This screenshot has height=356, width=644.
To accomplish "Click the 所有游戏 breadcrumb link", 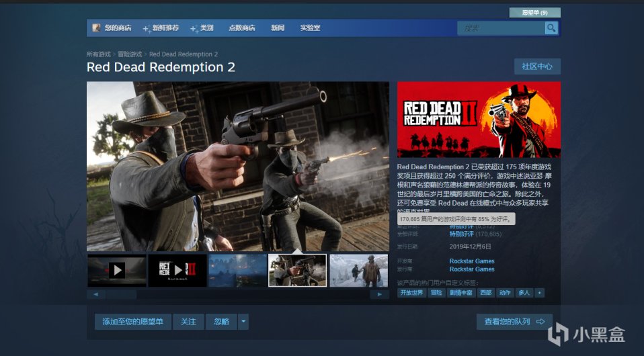I will point(99,54).
